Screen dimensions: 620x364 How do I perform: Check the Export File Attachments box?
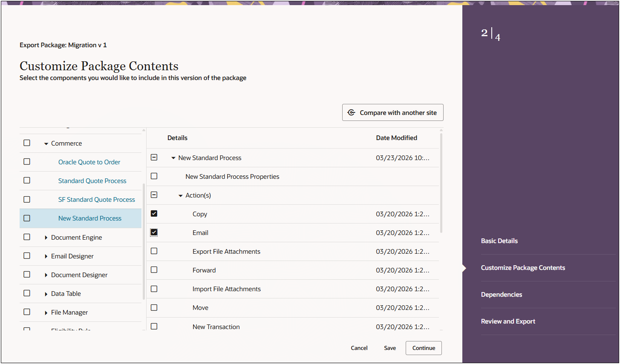click(x=154, y=251)
